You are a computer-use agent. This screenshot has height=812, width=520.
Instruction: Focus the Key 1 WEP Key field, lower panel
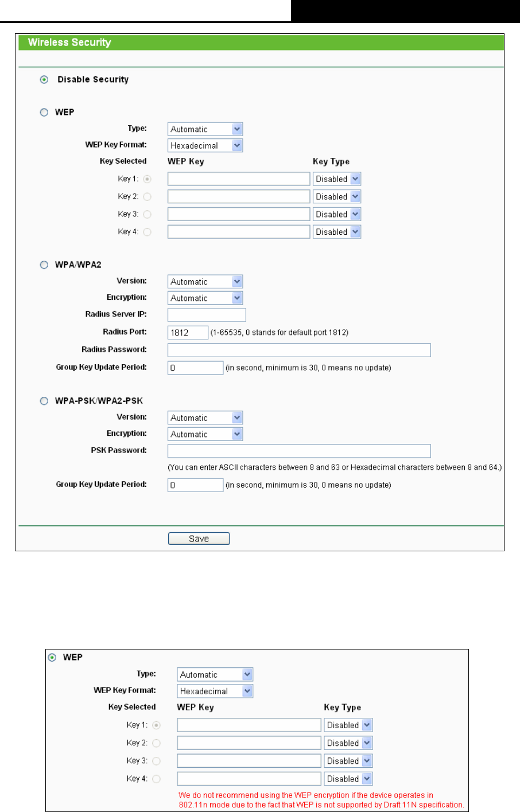[249, 725]
